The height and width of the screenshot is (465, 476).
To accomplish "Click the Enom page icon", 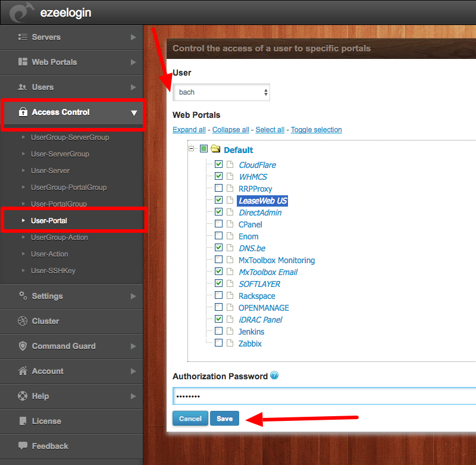I will [230, 236].
